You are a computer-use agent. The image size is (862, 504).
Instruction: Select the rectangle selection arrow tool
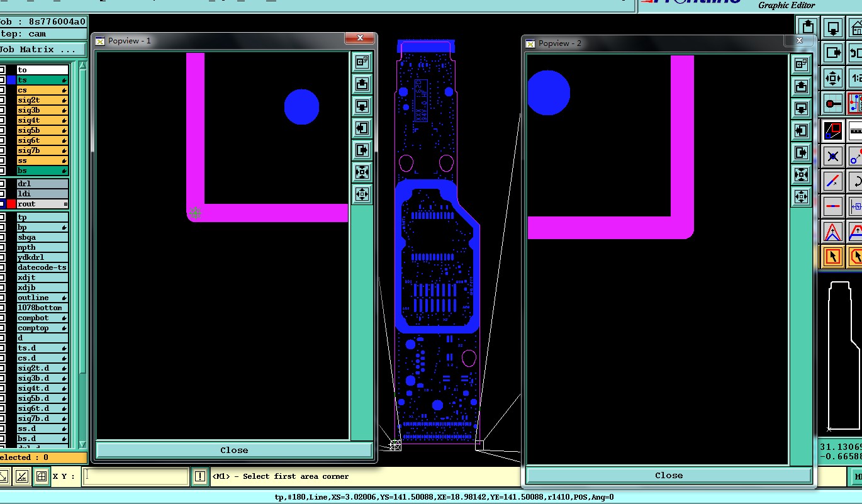[x=833, y=257]
